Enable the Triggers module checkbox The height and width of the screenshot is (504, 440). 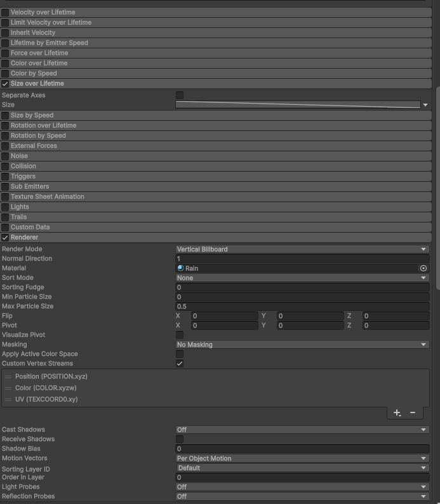(5, 177)
